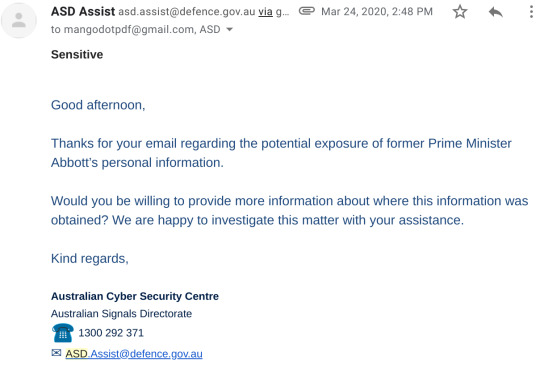Click the Mar 24, 2020 timestamp
540x373 pixels.
[377, 12]
